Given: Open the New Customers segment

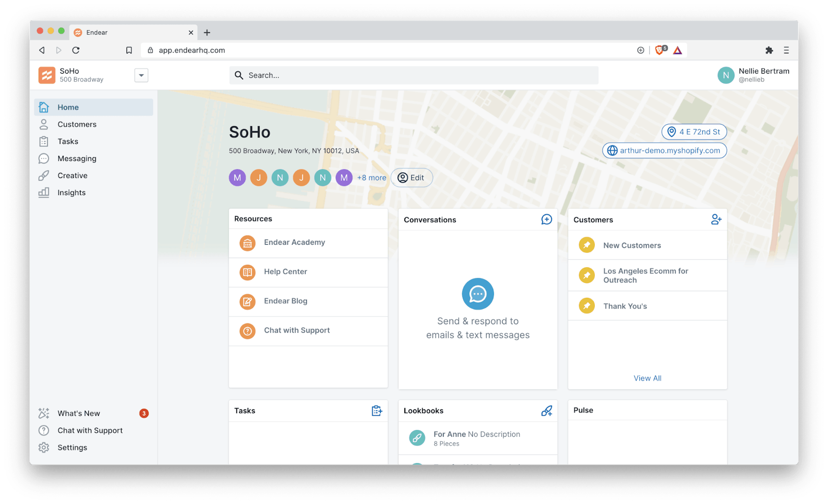Looking at the screenshot, I should click(x=648, y=245).
